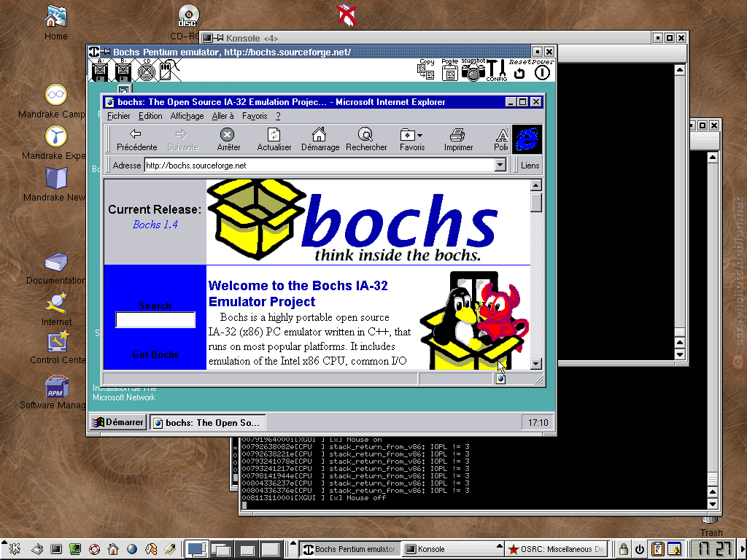Click the Bochs Power button icon
The image size is (747, 560).
[x=542, y=70]
